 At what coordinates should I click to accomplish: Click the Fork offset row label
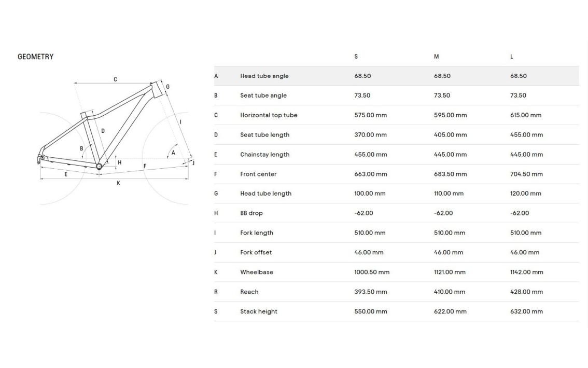tap(256, 252)
